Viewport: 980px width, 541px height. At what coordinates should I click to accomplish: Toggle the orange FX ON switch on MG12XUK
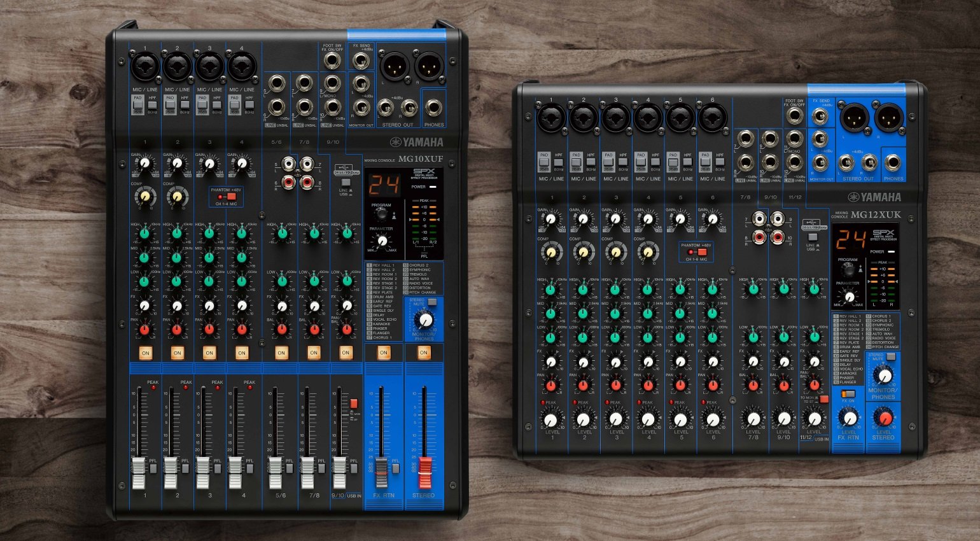[848, 394]
